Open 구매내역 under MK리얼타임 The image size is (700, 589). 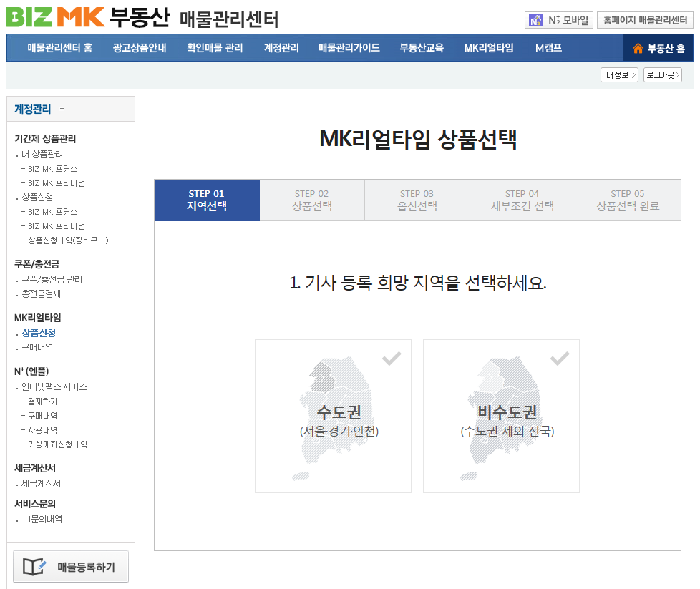(37, 347)
